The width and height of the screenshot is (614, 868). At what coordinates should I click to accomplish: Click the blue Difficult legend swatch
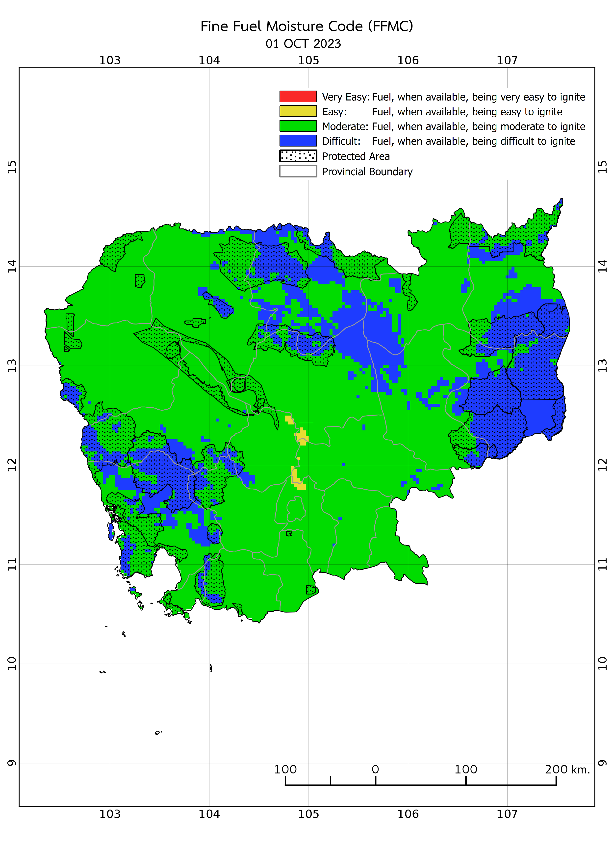[298, 141]
